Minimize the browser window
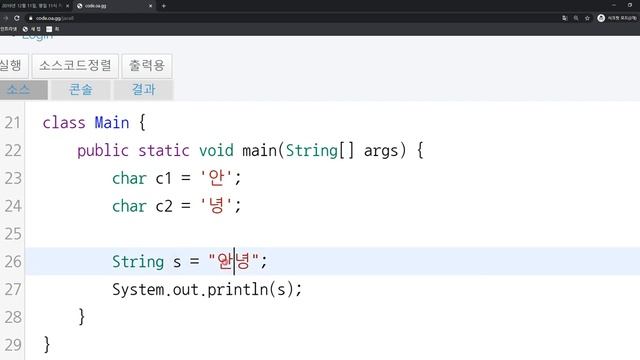 (x=613, y=5)
